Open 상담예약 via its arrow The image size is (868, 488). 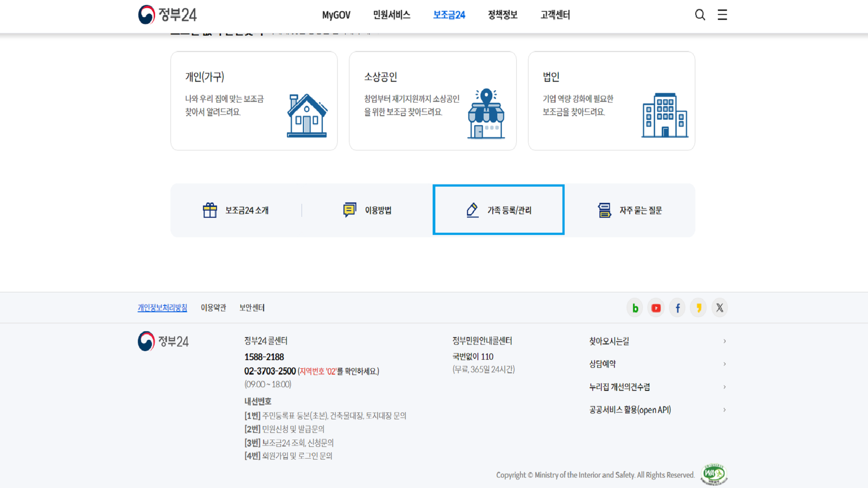[x=725, y=364]
